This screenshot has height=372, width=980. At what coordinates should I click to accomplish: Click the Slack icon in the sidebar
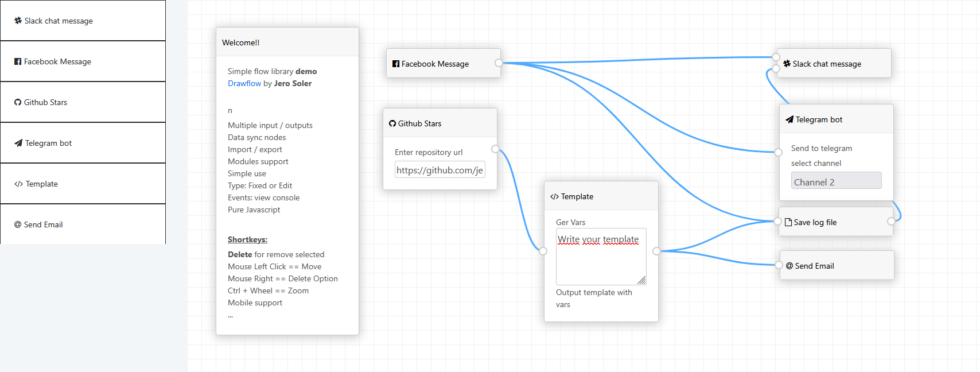click(18, 21)
